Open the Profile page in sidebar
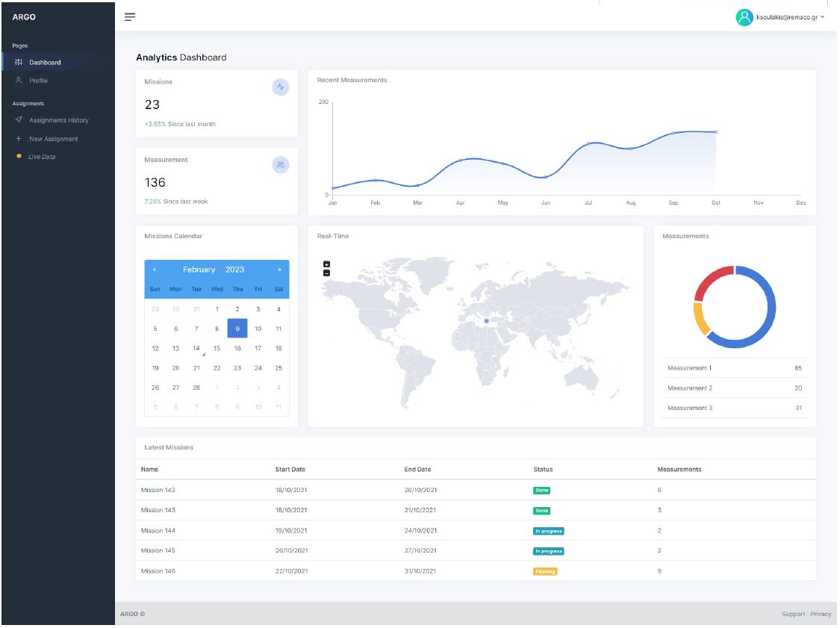840x628 pixels. [x=38, y=81]
